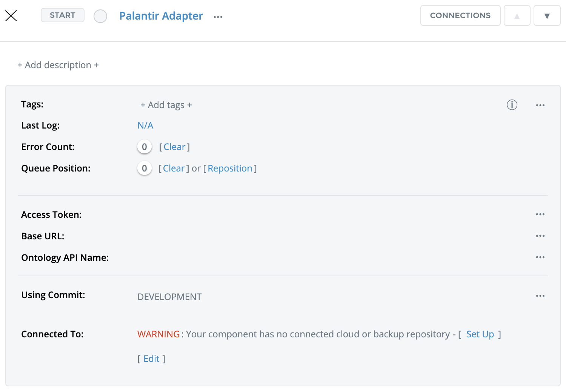This screenshot has height=392, width=566.
Task: Open Ontology API Name options ellipsis
Action: pyautogui.click(x=540, y=257)
